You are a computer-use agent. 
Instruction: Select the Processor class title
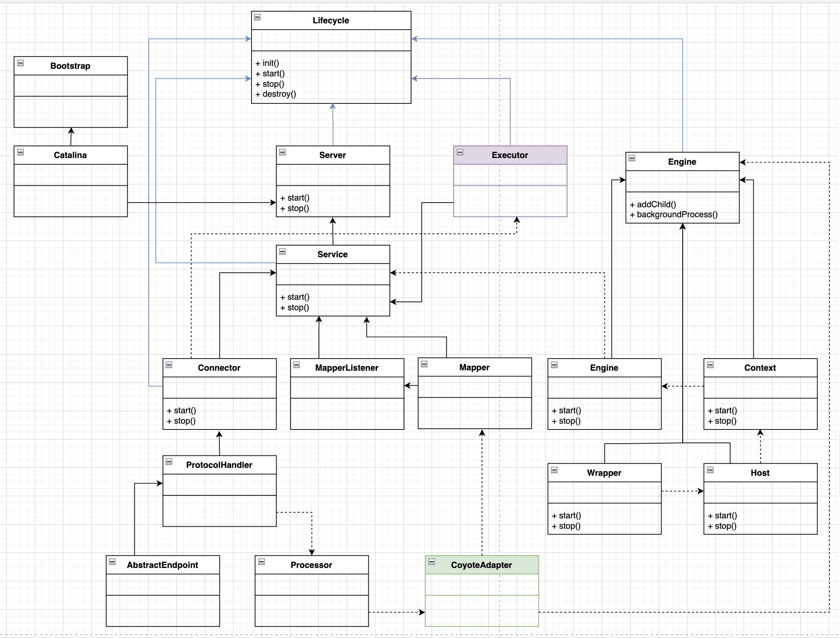(x=311, y=565)
